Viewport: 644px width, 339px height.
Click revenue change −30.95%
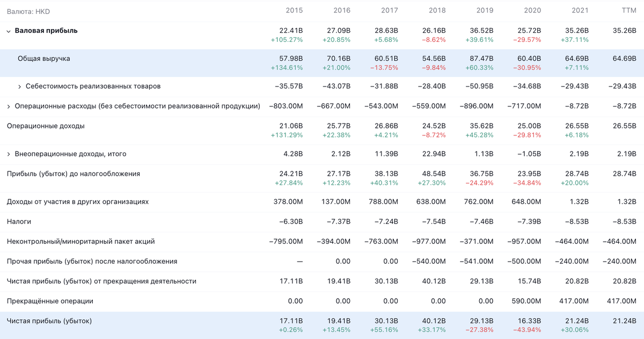click(528, 68)
